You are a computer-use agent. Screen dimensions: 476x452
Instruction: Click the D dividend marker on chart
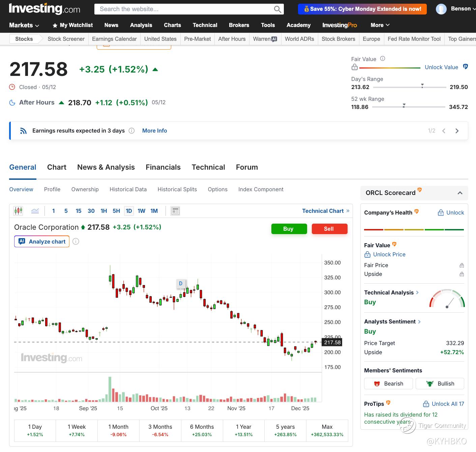[x=181, y=283]
